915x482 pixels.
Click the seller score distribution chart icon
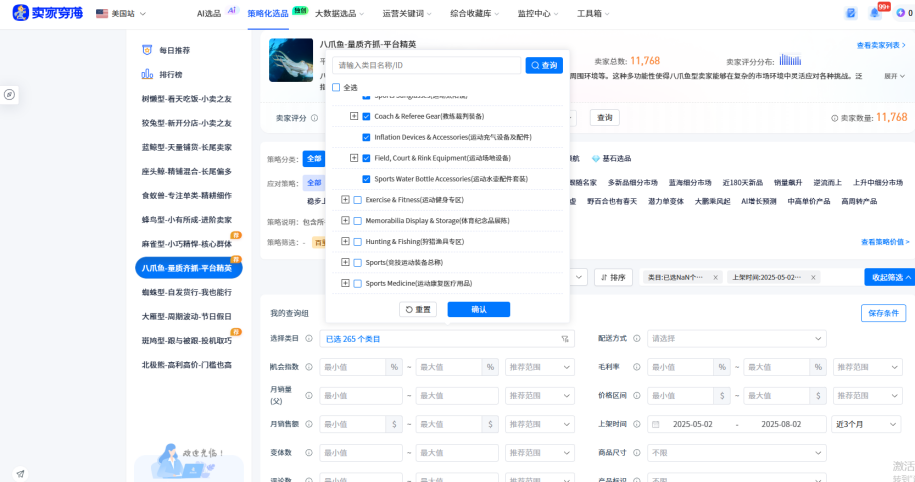click(790, 60)
